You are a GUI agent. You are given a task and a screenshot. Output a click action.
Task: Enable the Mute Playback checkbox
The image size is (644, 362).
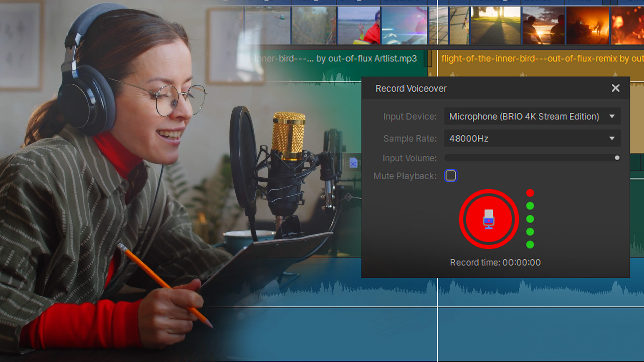[451, 176]
